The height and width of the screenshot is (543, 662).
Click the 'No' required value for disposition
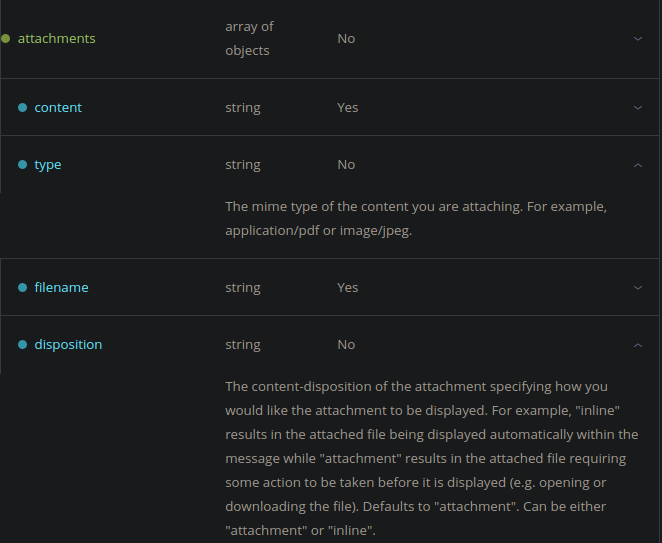click(346, 345)
